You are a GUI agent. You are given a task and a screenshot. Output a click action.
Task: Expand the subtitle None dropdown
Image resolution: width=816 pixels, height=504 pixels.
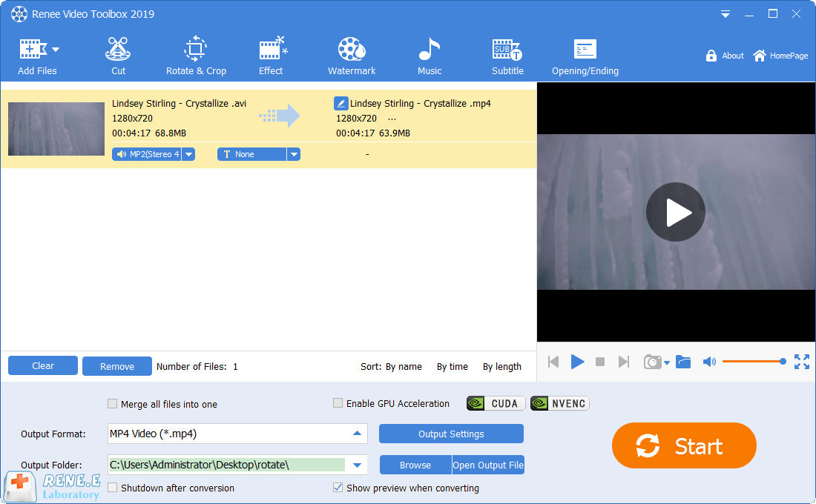pos(294,154)
